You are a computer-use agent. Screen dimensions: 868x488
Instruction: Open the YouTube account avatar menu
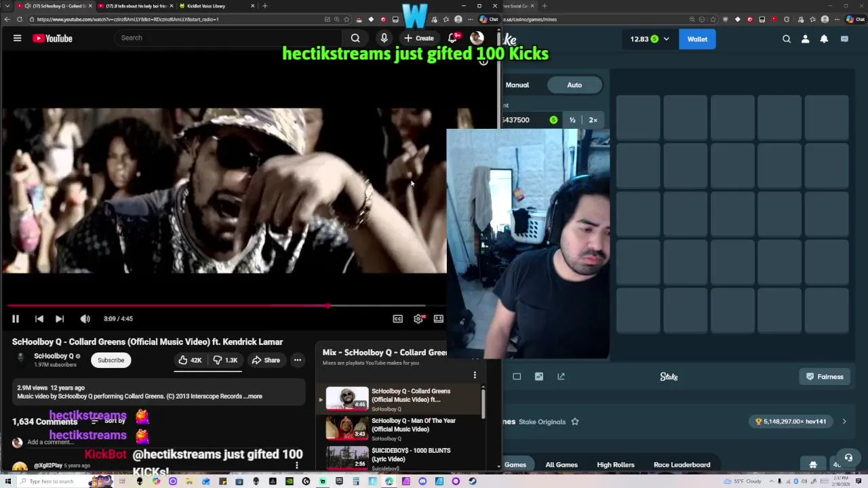[x=477, y=38]
